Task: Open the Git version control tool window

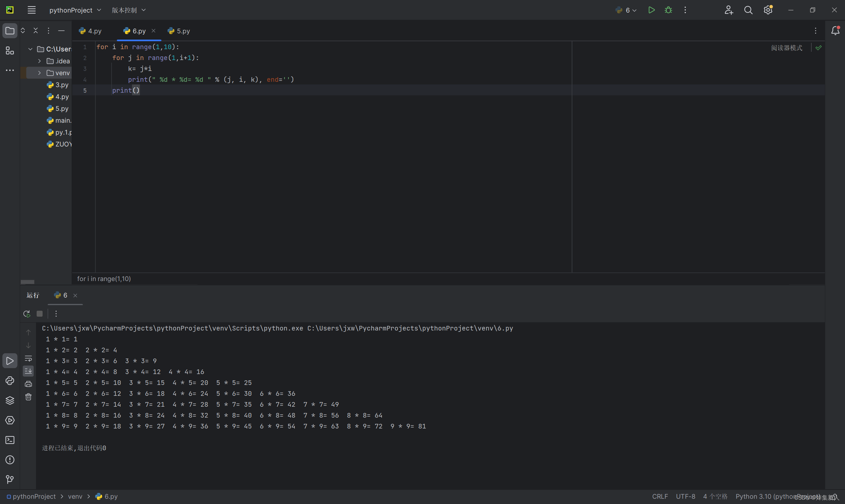Action: [x=10, y=480]
